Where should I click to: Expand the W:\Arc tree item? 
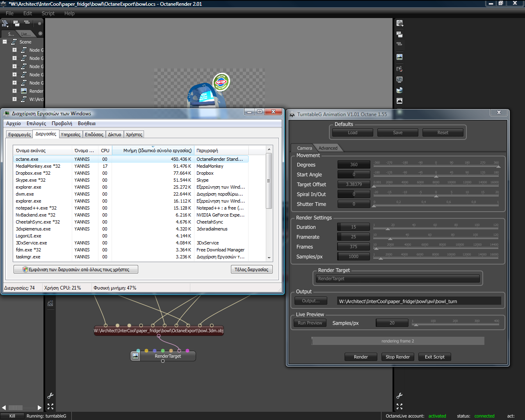(14, 99)
